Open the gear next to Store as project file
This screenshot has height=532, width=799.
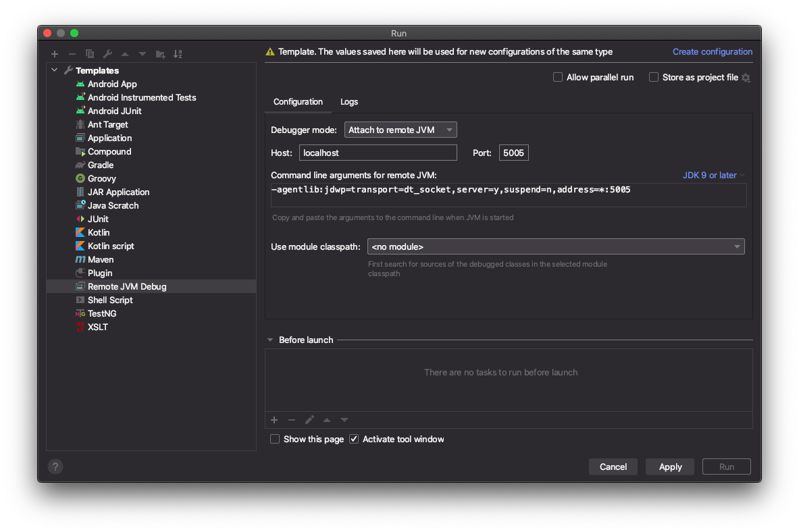(746, 78)
